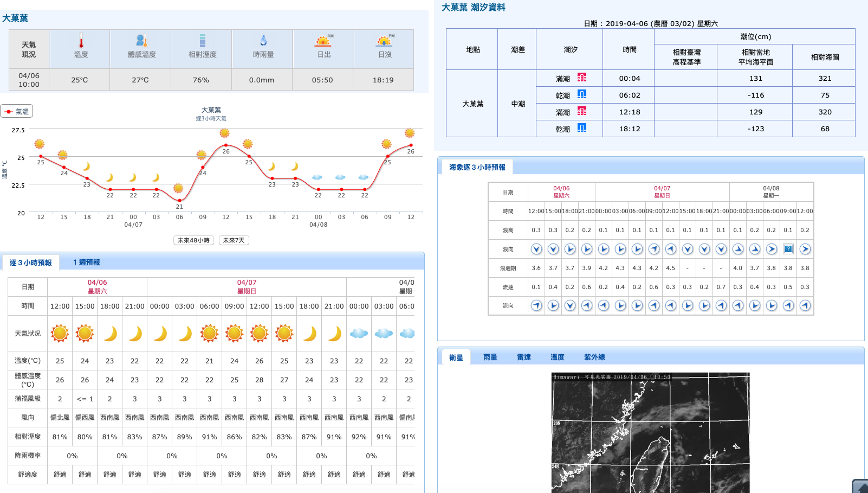Screen dimensions: 868x493
Task: Select the 衛星 imagery tab
Action: [456, 357]
